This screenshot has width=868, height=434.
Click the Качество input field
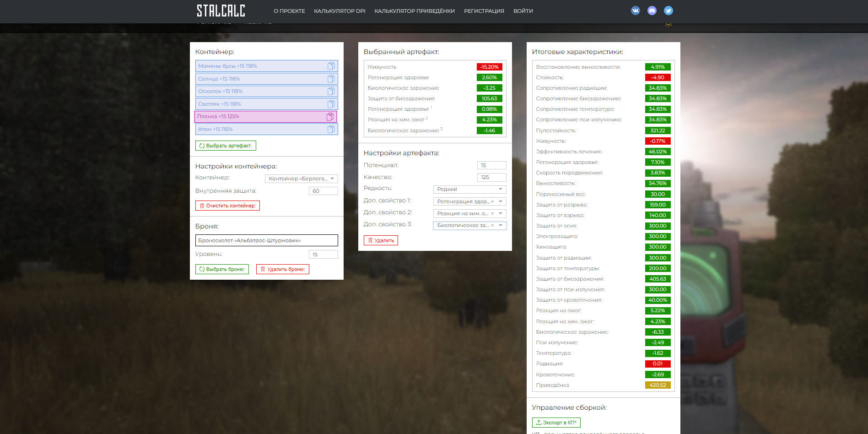[491, 177]
